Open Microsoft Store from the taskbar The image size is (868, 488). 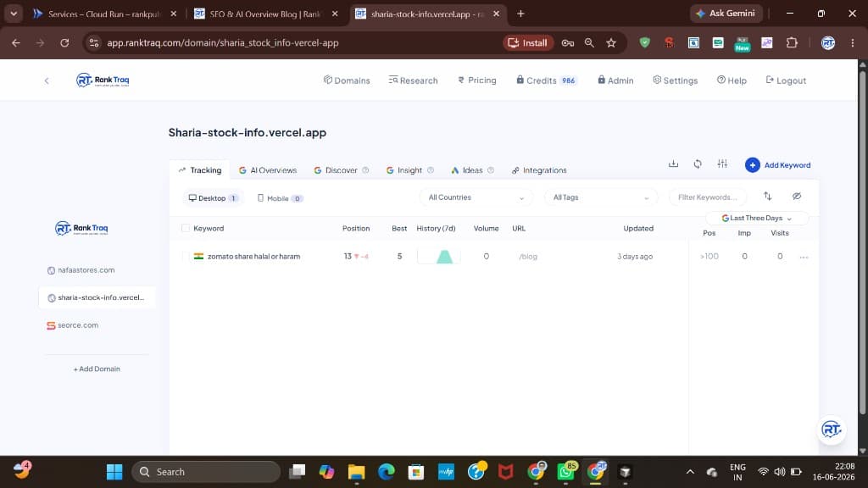coord(416,472)
